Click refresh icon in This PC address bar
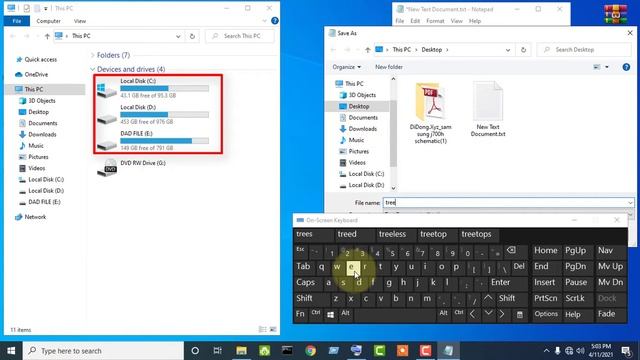 click(192, 36)
